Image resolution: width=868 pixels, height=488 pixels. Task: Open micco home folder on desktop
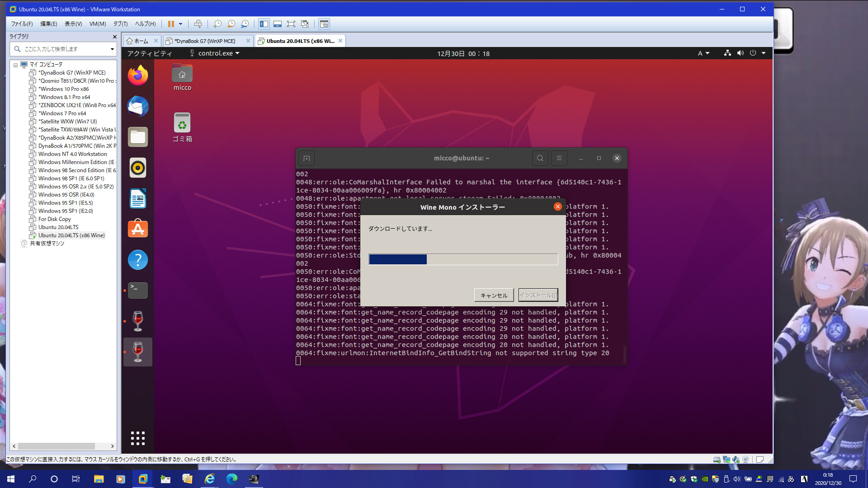point(182,78)
